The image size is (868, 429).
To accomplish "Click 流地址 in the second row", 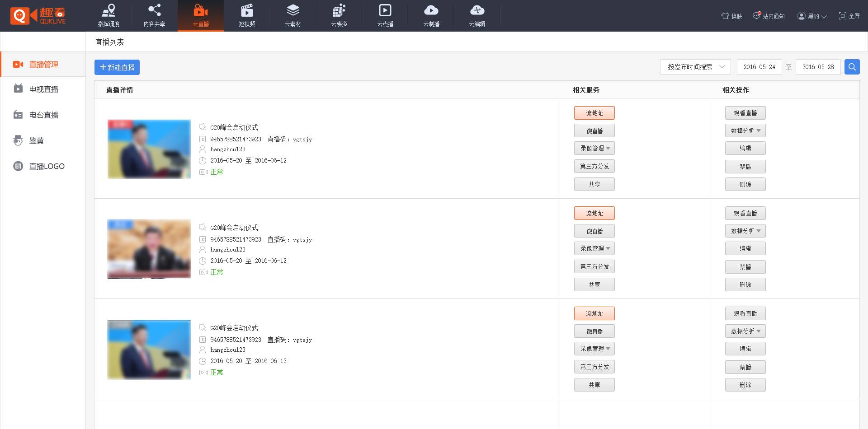I will point(594,213).
